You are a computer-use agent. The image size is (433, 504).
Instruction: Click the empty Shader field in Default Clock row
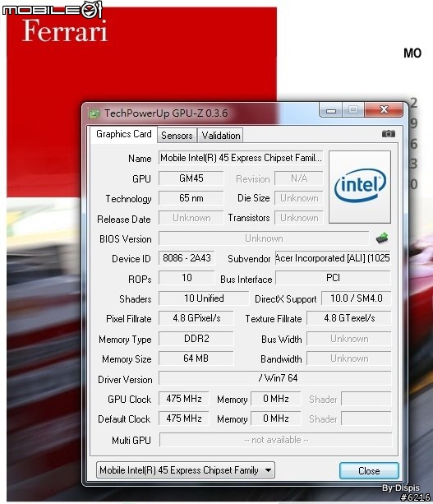pos(366,418)
